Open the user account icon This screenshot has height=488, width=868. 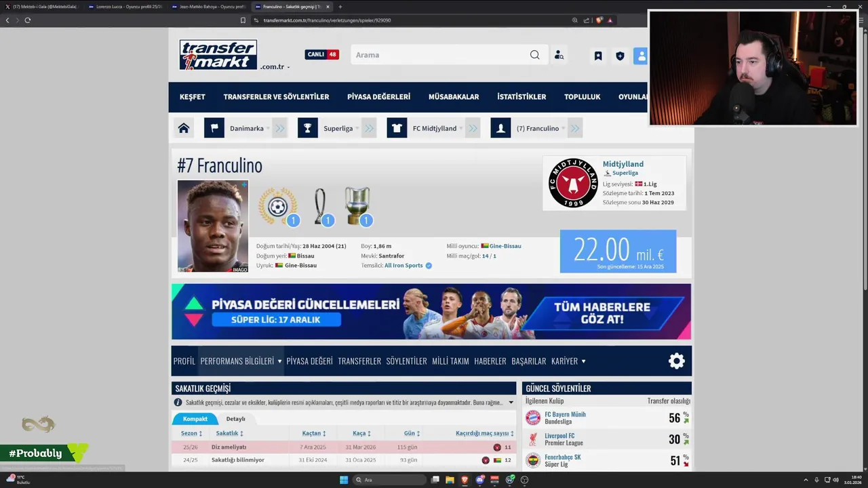(641, 56)
